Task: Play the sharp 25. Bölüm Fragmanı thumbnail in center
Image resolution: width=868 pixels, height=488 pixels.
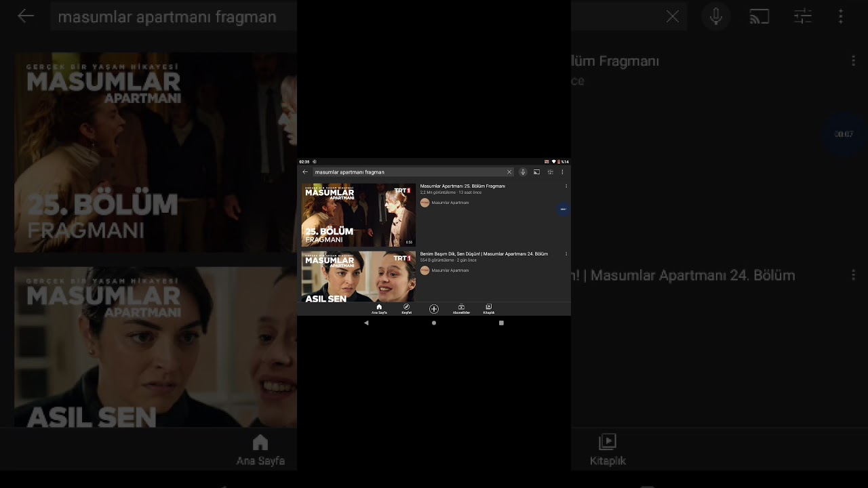Action: pos(359,215)
